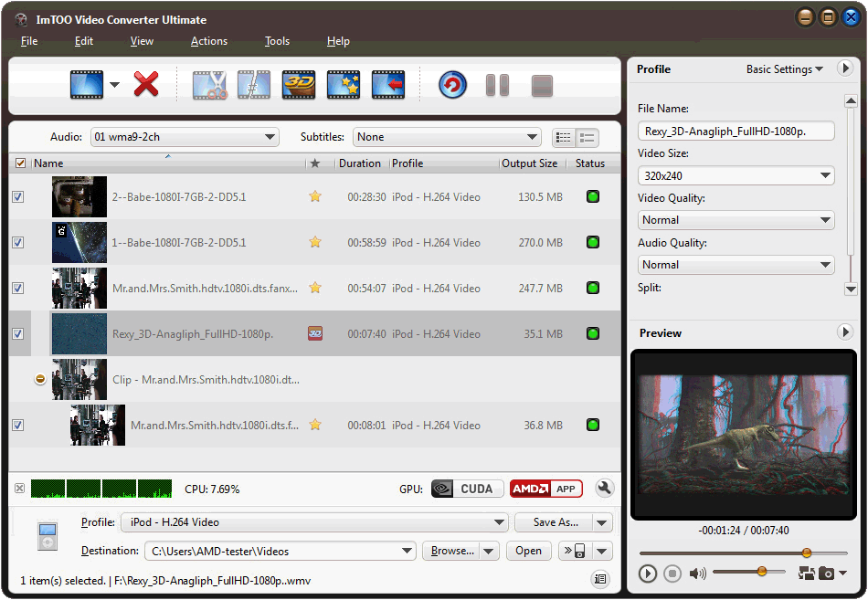Click the wrench settings icon near GPU options
Viewport: 868px width, 600px height.
click(604, 489)
